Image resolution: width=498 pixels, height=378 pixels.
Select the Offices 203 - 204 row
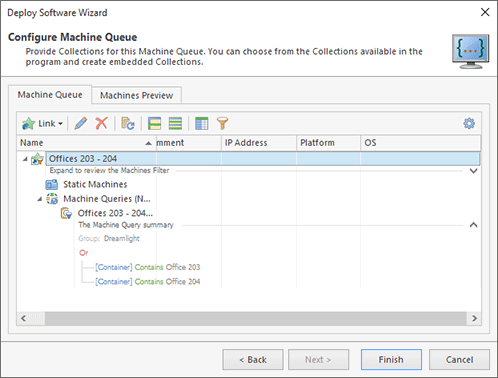tap(263, 159)
